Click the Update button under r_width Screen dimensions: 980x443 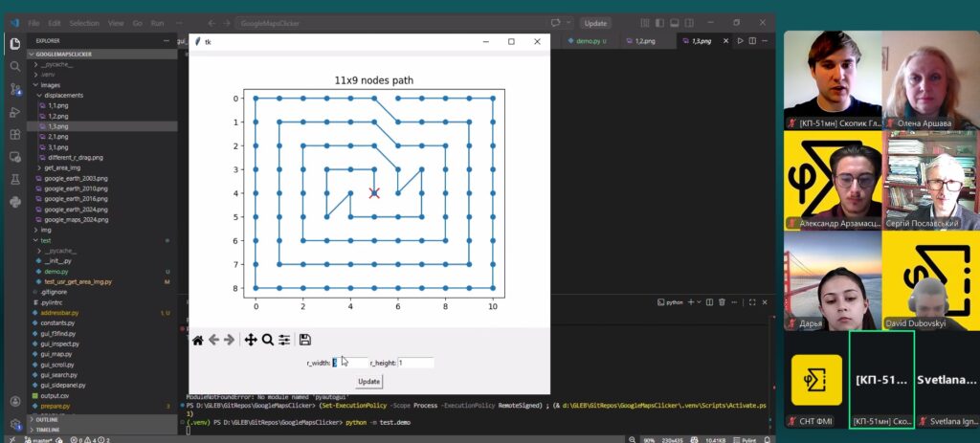click(x=368, y=381)
